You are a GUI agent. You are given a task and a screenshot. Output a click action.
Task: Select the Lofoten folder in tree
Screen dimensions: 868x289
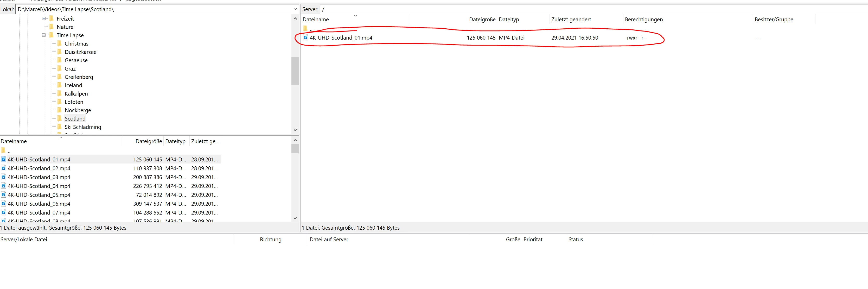point(74,102)
